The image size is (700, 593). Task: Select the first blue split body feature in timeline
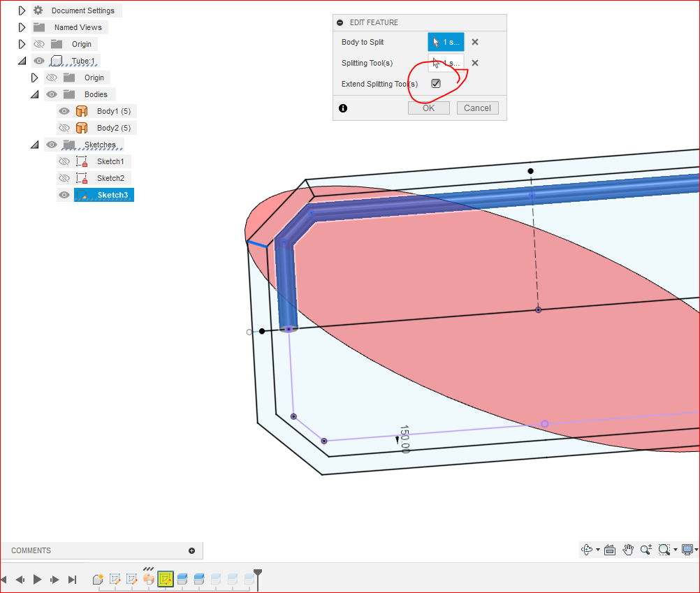[182, 579]
